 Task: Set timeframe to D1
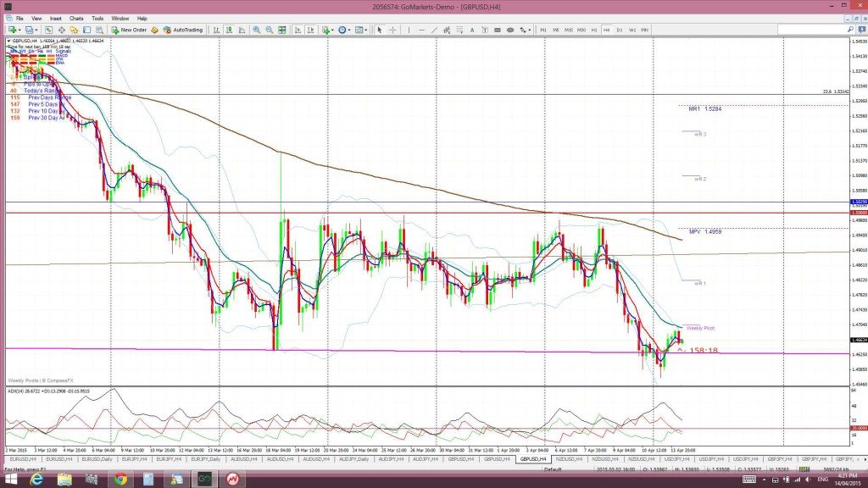620,30
